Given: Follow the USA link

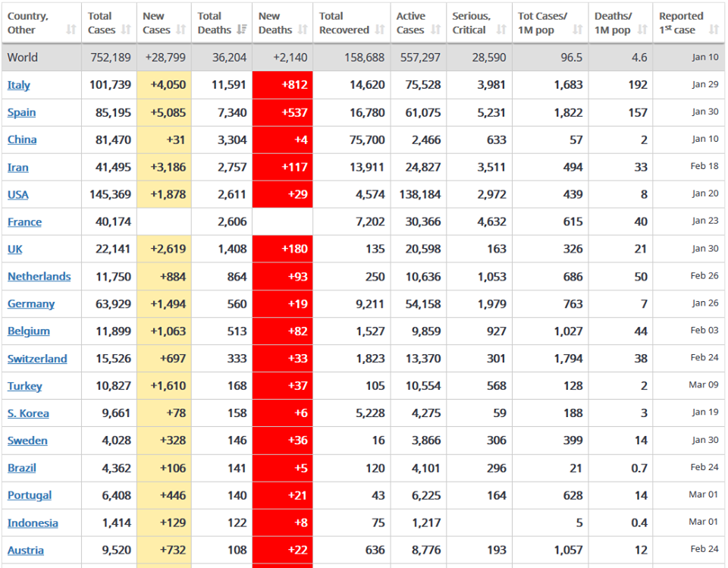Looking at the screenshot, I should click(17, 195).
